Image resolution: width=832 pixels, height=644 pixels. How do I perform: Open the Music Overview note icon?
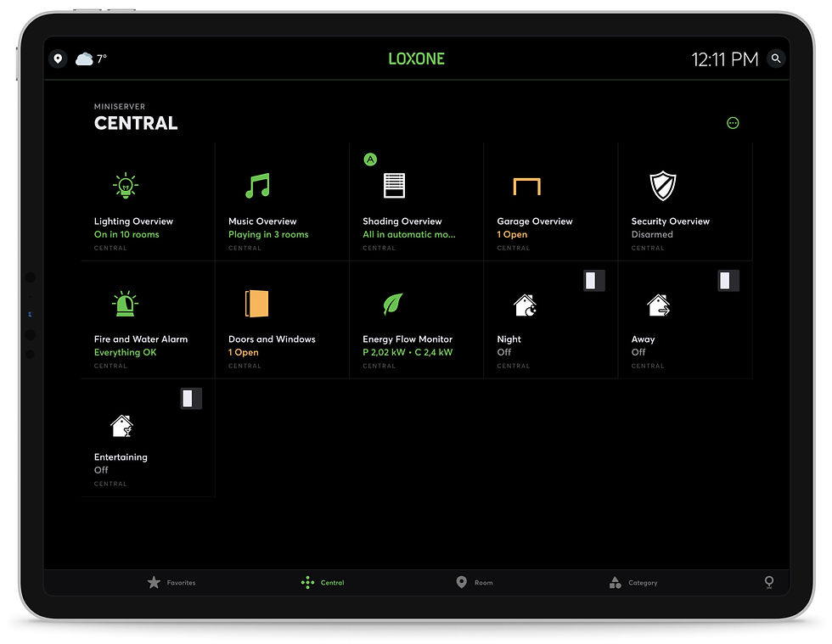pyautogui.click(x=258, y=186)
